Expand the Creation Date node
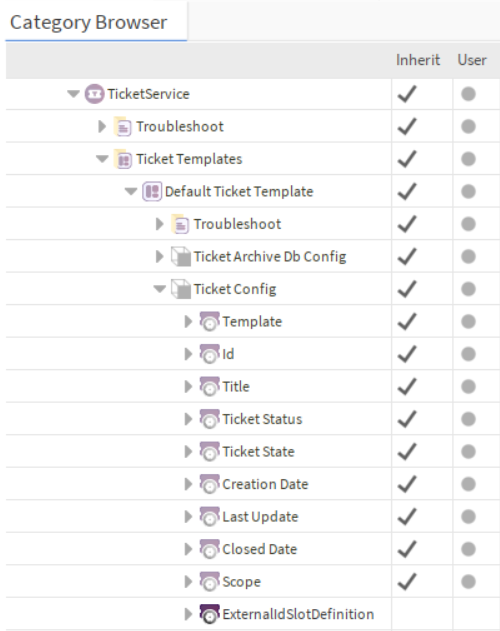This screenshot has width=500, height=631. (x=188, y=484)
